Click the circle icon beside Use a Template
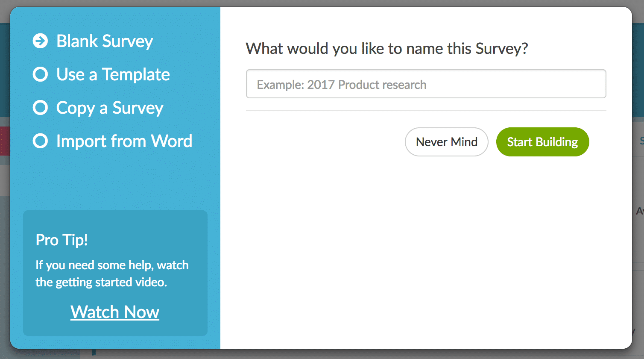The height and width of the screenshot is (359, 644). tap(40, 74)
